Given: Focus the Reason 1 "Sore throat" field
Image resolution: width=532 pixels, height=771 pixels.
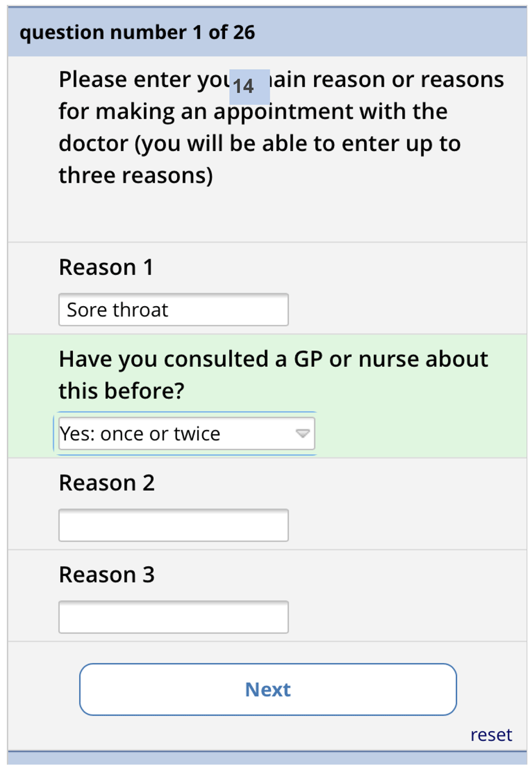Looking at the screenshot, I should pyautogui.click(x=173, y=309).
